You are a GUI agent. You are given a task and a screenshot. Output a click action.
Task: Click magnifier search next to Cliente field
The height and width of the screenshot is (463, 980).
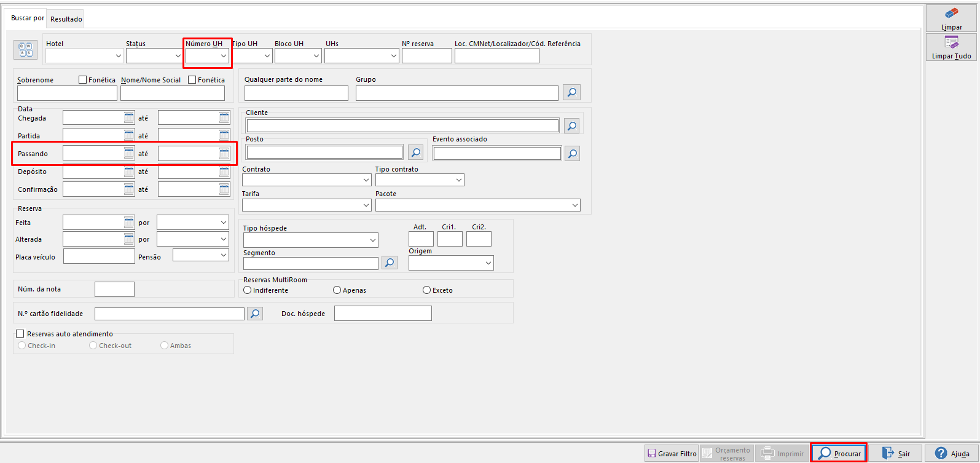click(571, 125)
